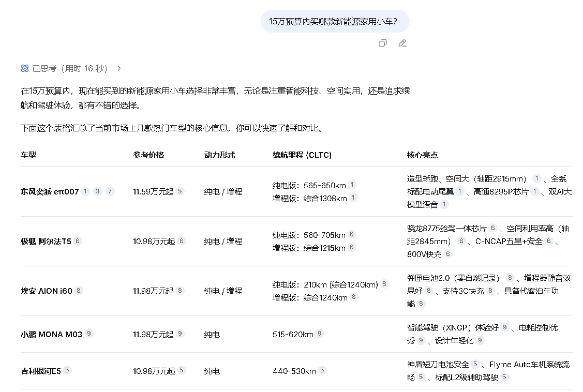Viewport: 583px width, 392px height.
Task: Select the user question bubble about 15万预算
Action: [x=335, y=22]
